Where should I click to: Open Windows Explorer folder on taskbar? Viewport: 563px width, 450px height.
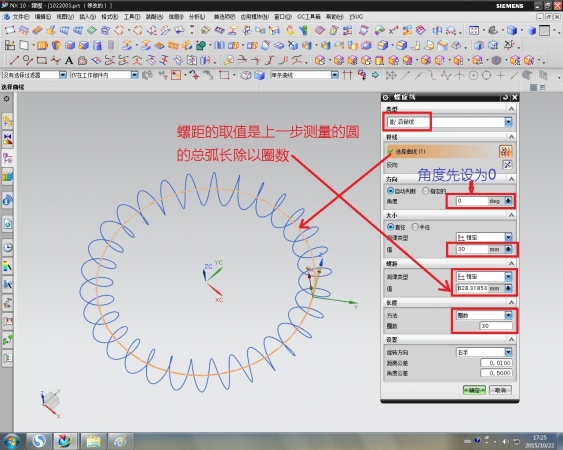point(93,441)
